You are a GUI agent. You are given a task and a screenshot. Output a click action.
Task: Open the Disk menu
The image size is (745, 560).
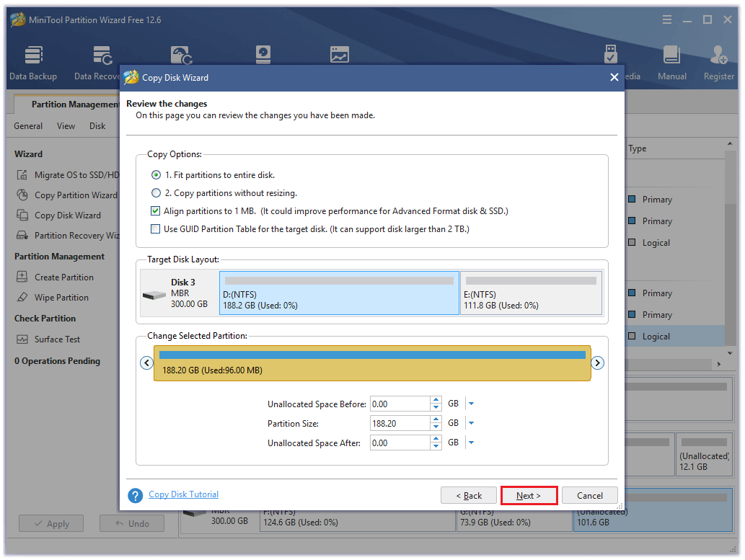[97, 126]
